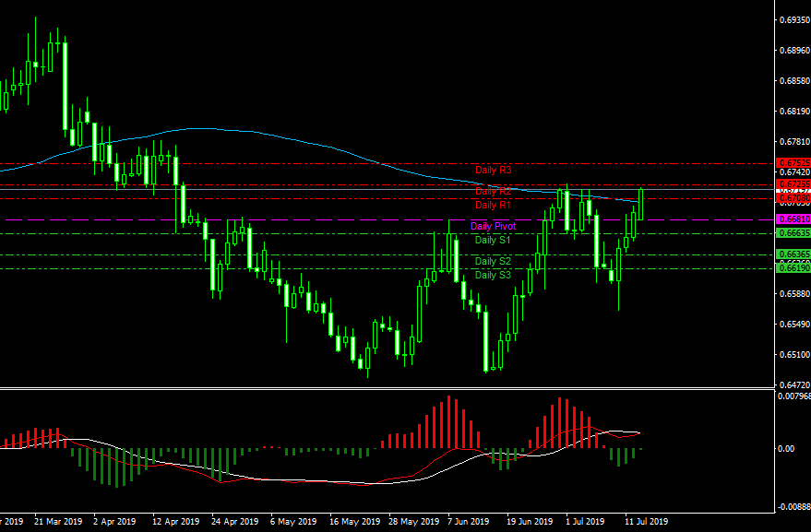This screenshot has width=811, height=532.
Task: Click the Daily Pivot label
Action: (493, 226)
